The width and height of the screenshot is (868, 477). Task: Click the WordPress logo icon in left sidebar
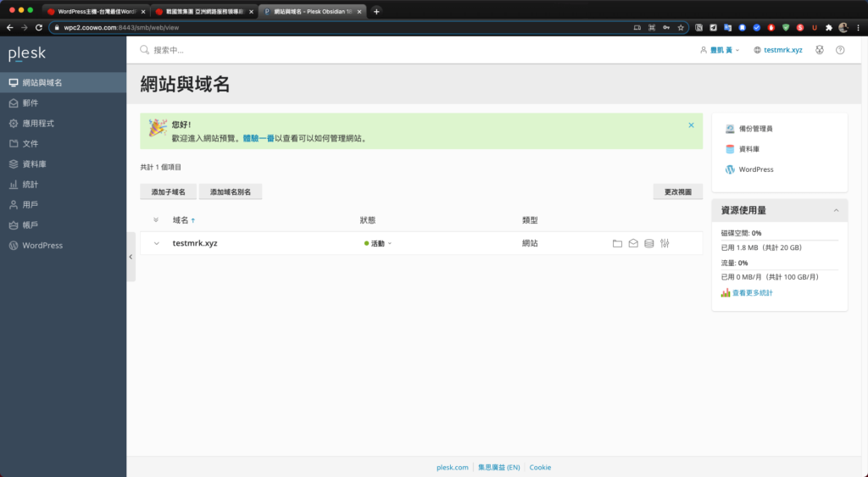[14, 245]
